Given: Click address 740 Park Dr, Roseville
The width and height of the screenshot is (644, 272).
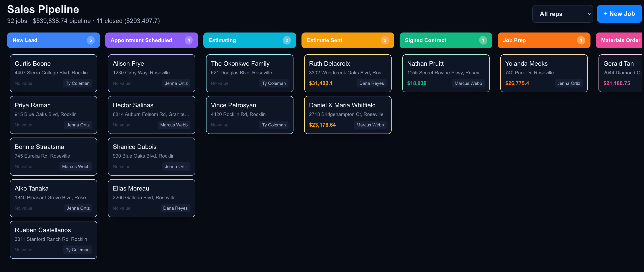Looking at the screenshot, I should (529, 73).
